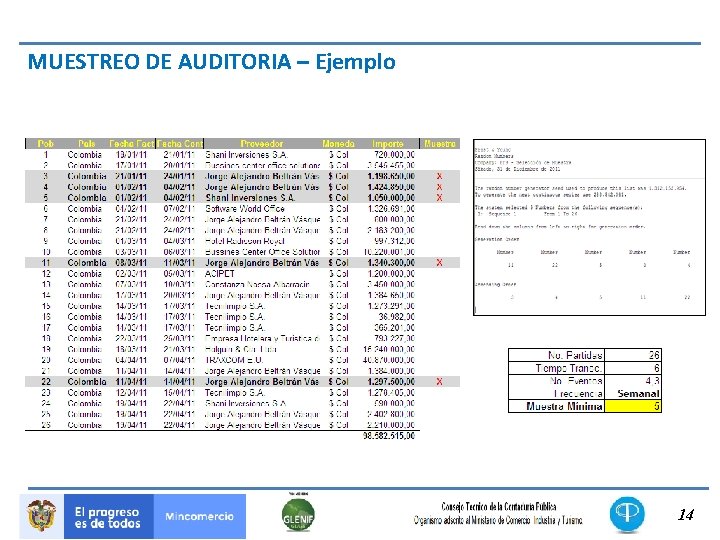Click row number 12 in Pob column
This screenshot has height=540, width=720.
(x=45, y=274)
